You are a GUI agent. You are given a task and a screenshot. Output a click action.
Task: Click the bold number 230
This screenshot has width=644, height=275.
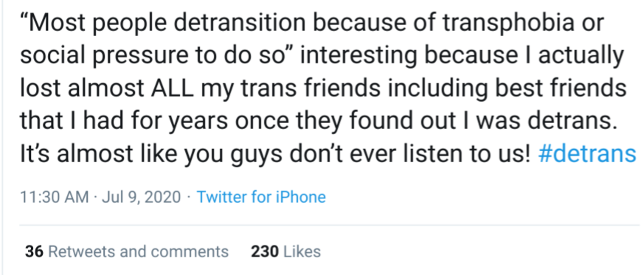[266, 251]
